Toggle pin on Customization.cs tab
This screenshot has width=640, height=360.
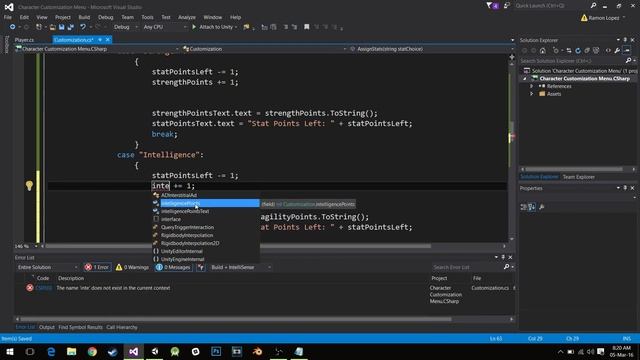coord(100,40)
